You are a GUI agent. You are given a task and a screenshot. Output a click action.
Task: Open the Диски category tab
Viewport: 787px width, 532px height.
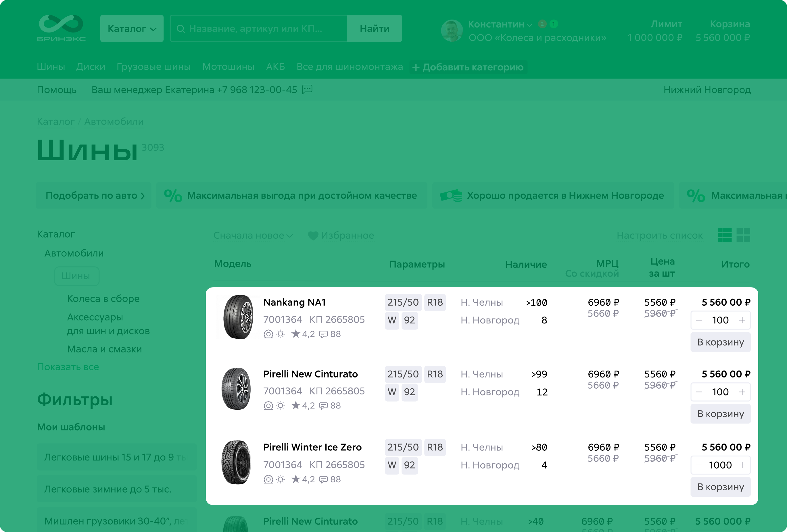[91, 67]
